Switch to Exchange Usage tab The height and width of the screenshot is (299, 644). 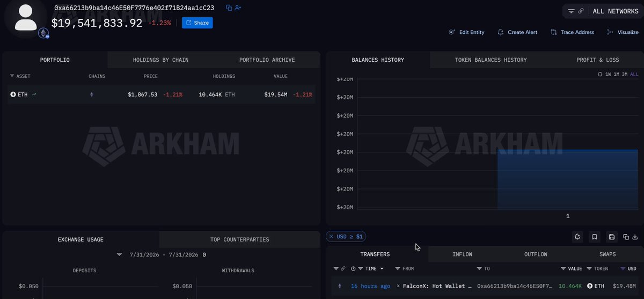point(80,239)
